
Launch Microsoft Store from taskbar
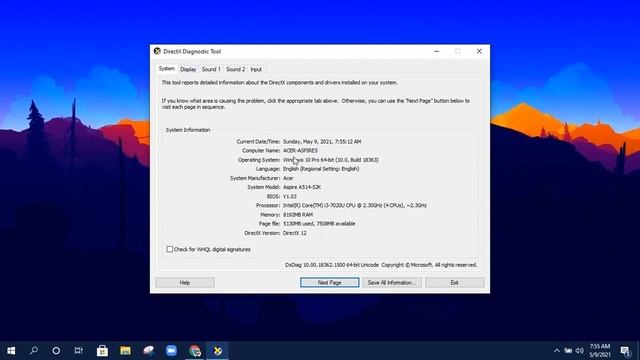click(102, 351)
